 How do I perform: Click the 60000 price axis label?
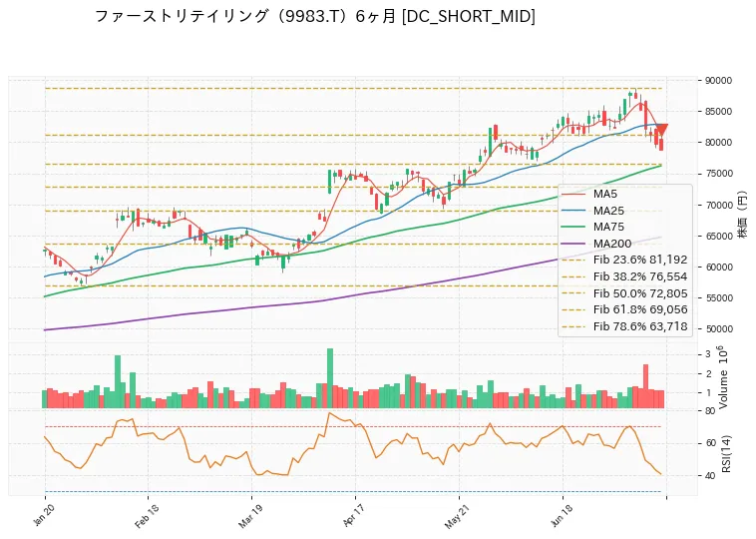(718, 267)
